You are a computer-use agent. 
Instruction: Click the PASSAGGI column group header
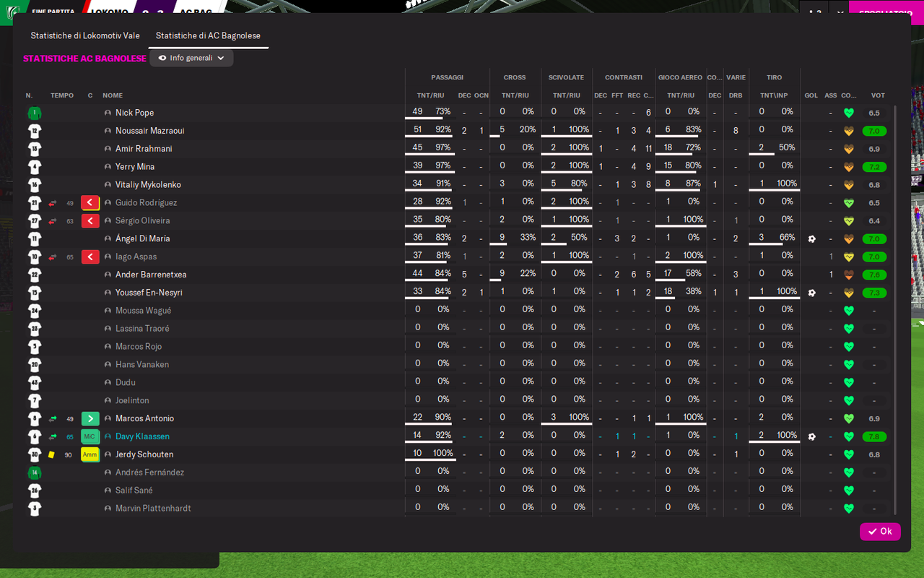(x=448, y=77)
